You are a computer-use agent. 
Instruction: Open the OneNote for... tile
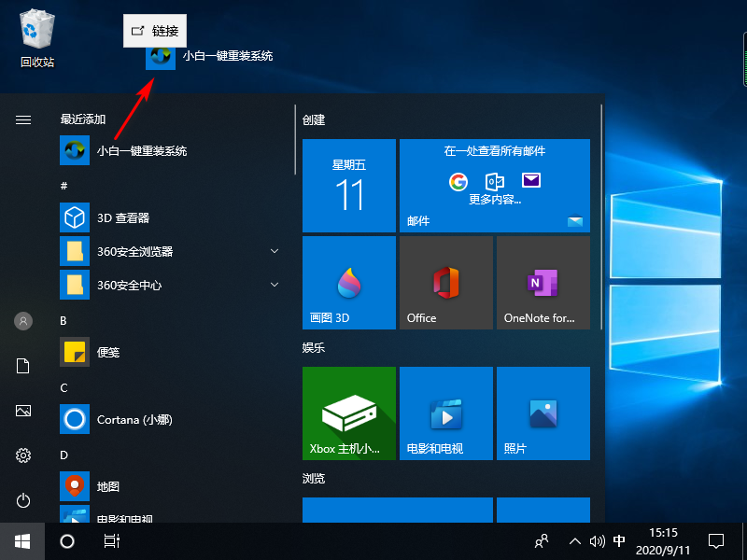pos(543,283)
